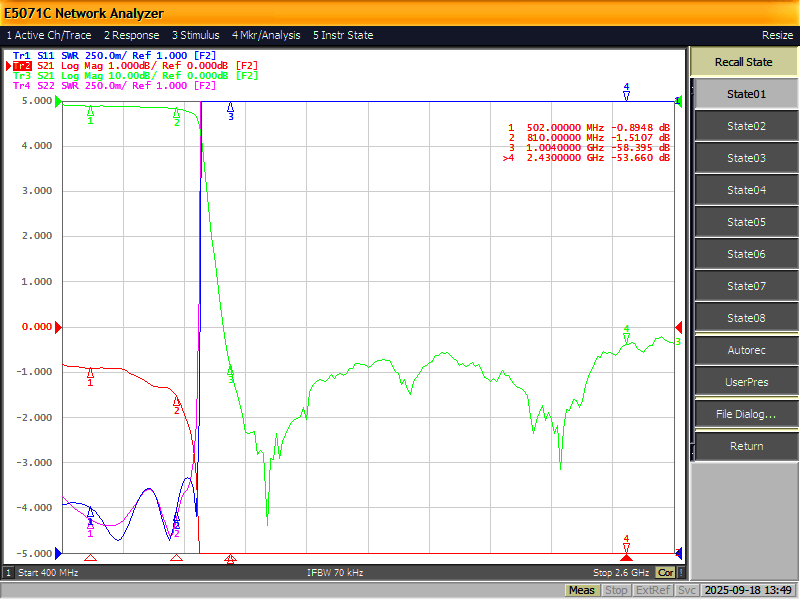Click the UserPres softkey

pos(746,382)
